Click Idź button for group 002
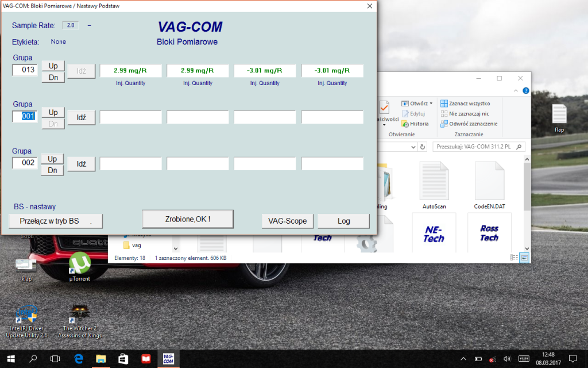 coord(82,164)
